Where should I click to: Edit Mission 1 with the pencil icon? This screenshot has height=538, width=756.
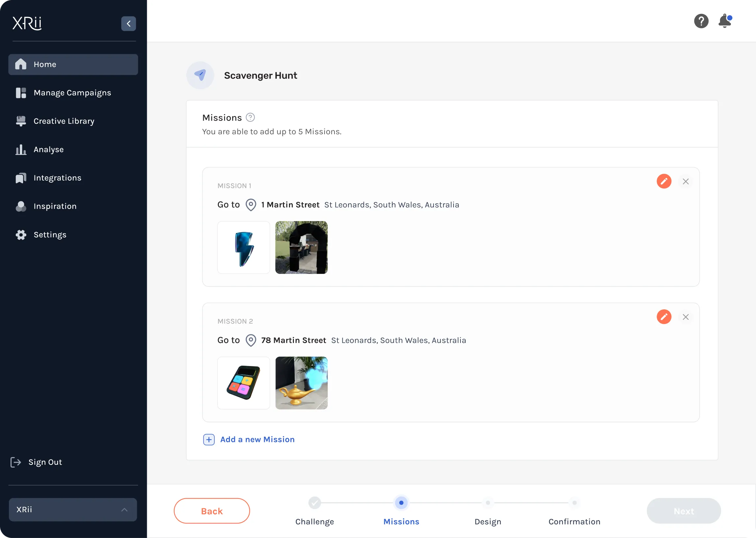664,181
